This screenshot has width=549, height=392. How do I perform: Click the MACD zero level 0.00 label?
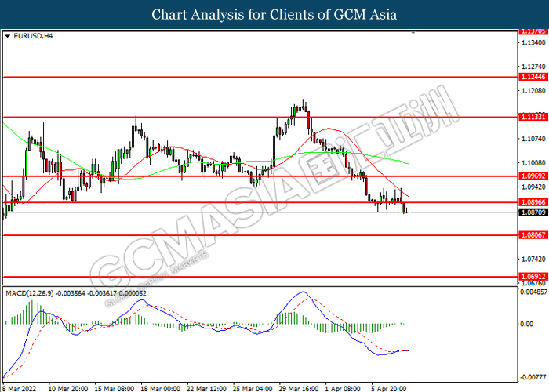point(526,324)
